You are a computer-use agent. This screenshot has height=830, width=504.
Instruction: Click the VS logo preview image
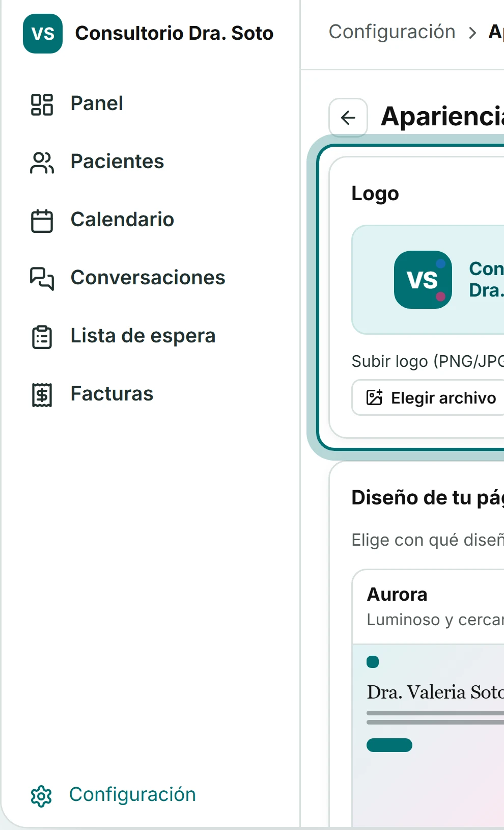tap(423, 280)
